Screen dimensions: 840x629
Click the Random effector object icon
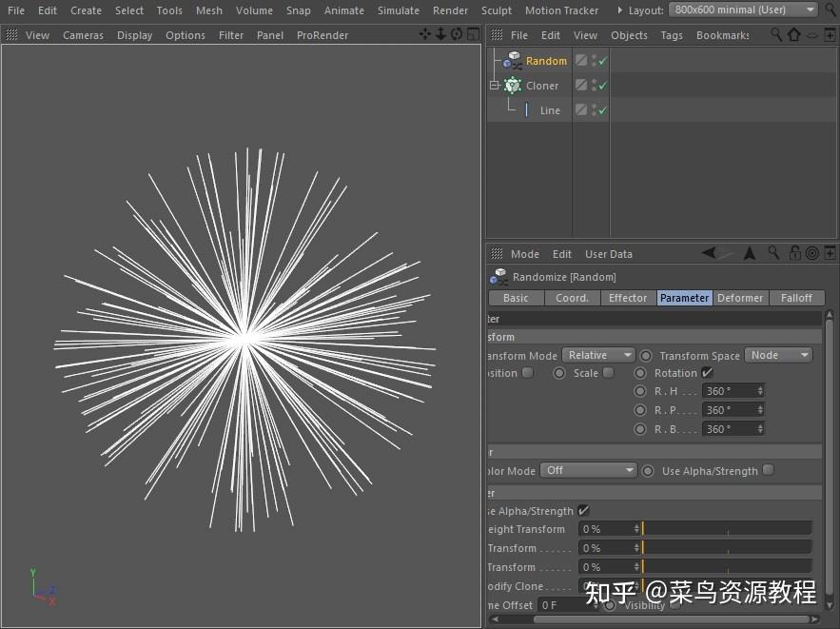coord(513,61)
